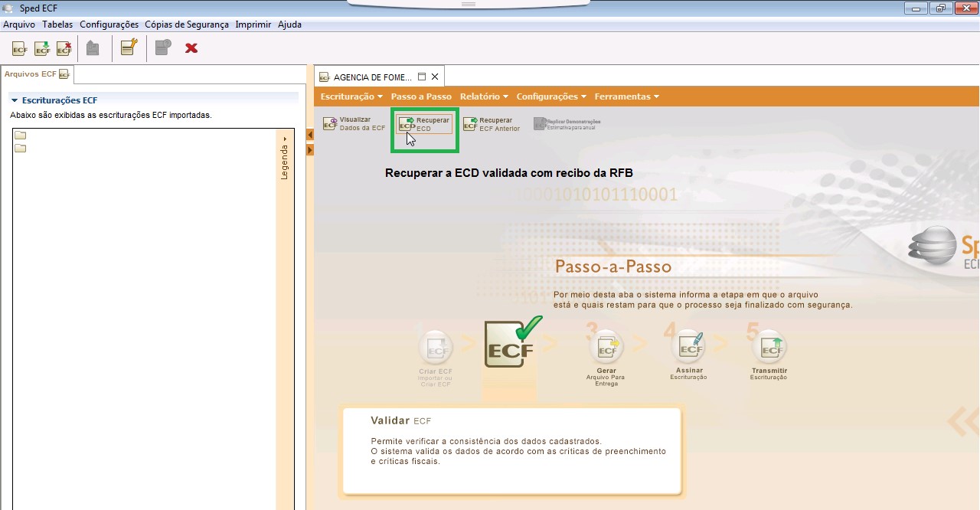This screenshot has width=980, height=510.
Task: Click right arrow on panel divider
Action: pos(310,150)
